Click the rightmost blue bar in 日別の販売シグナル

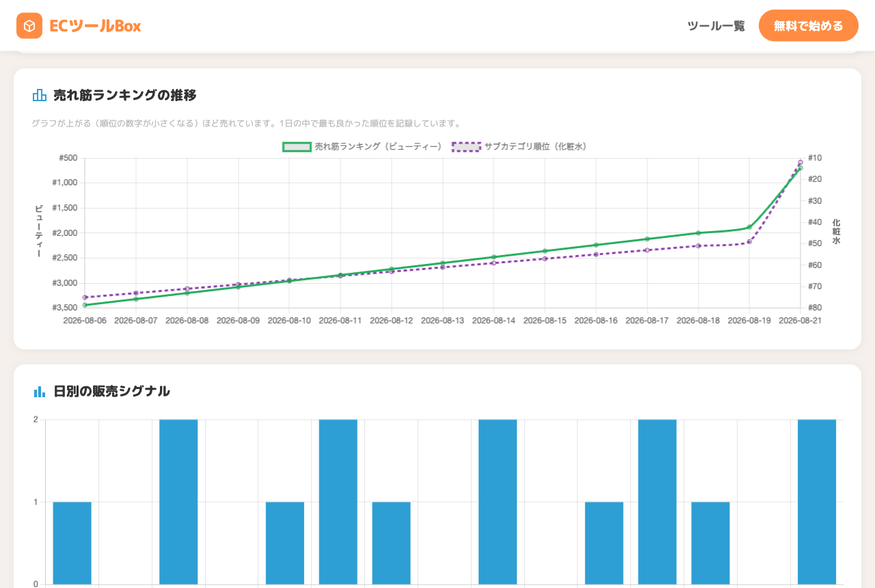[817, 502]
